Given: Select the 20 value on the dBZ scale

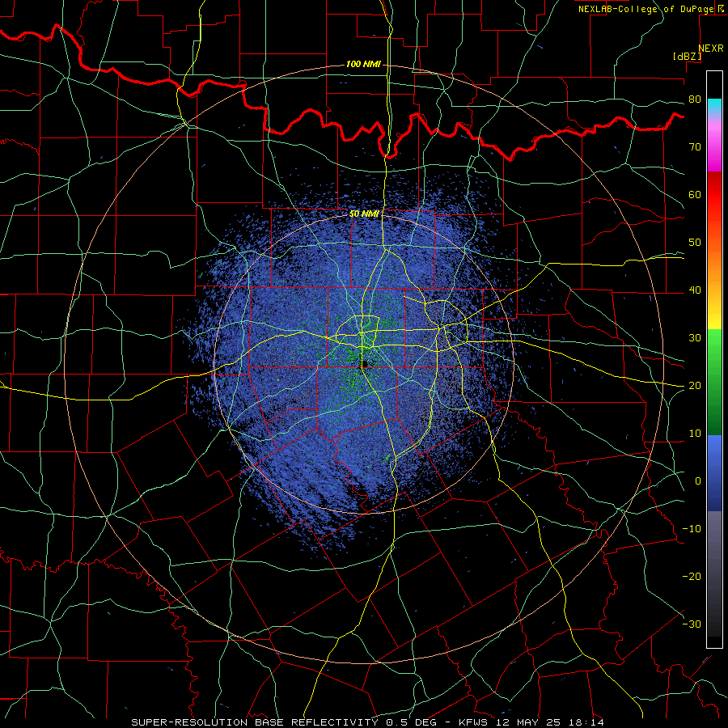Looking at the screenshot, I should 695,386.
